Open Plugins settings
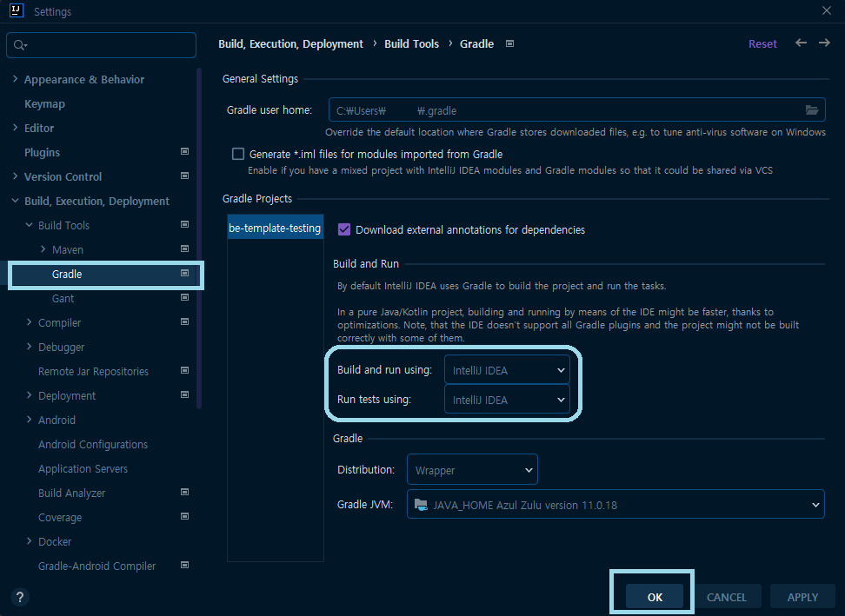The height and width of the screenshot is (616, 845). coord(42,152)
